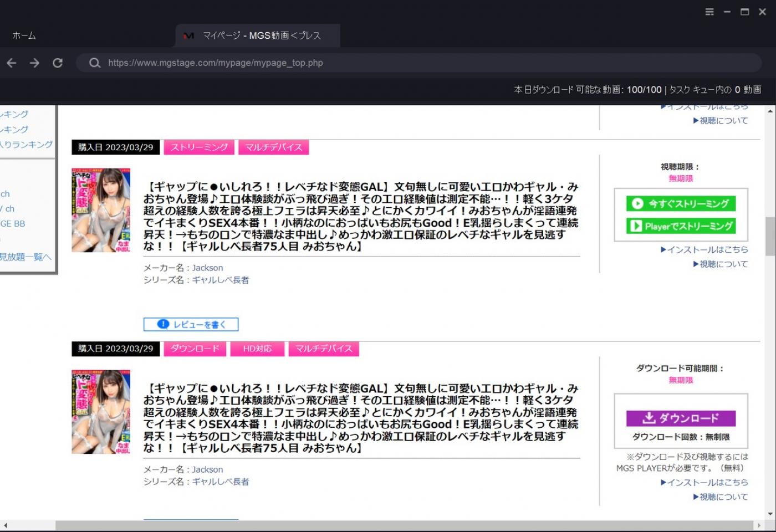
Task: Click the first product cover thumbnail
Action: coord(101,211)
